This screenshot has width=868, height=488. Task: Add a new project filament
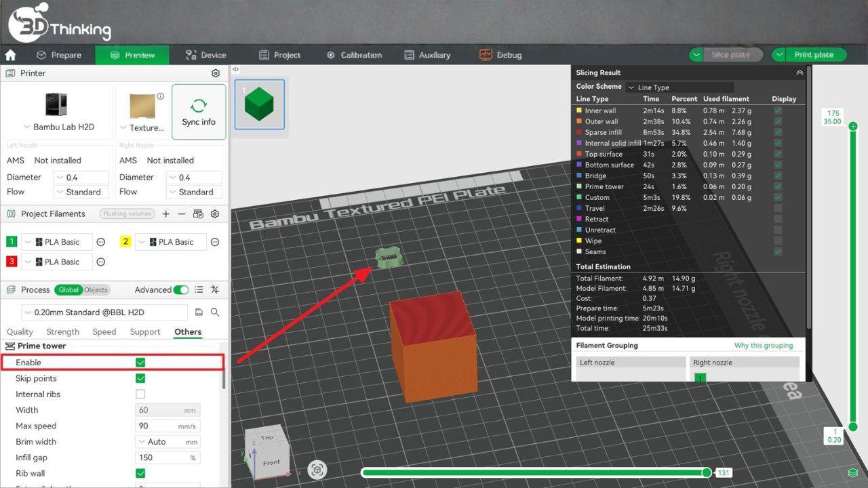click(166, 214)
